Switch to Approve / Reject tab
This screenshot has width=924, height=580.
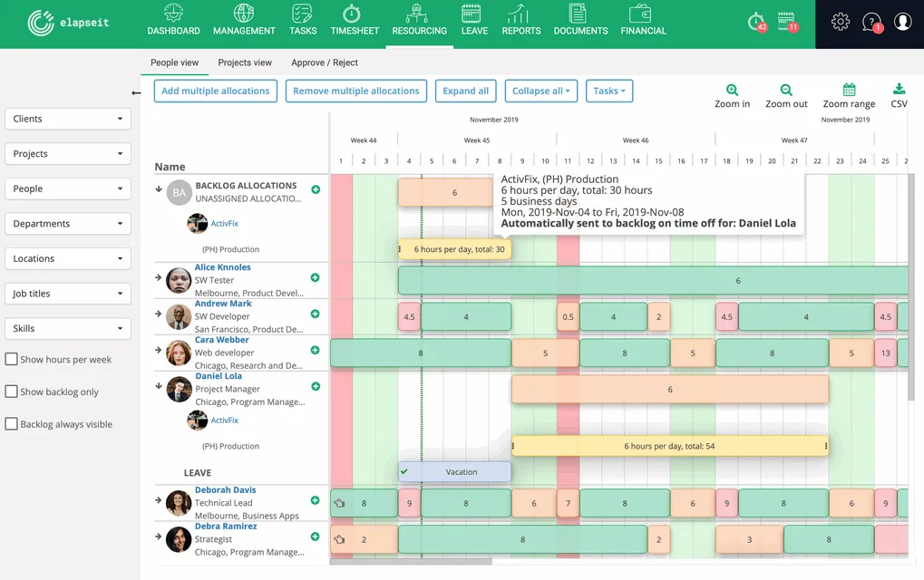324,63
